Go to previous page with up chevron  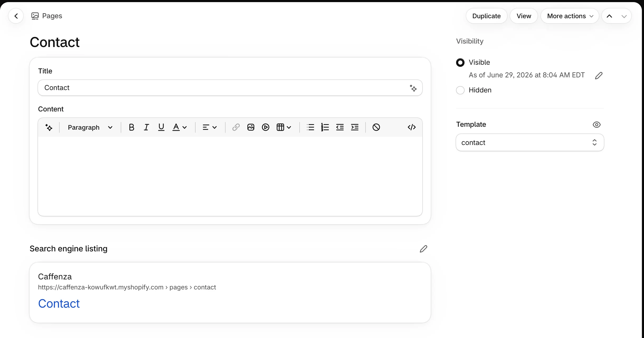(x=609, y=16)
